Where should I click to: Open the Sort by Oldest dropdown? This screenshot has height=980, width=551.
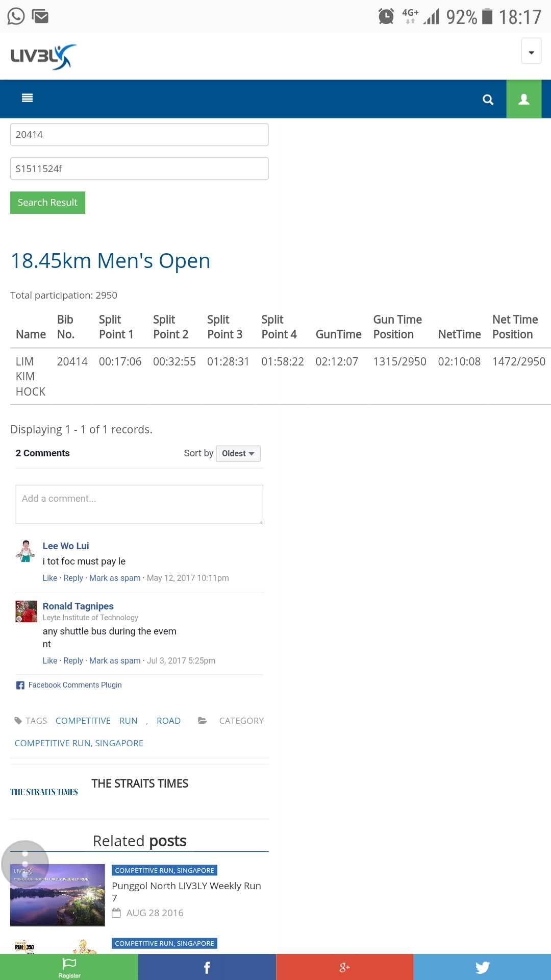click(x=238, y=453)
